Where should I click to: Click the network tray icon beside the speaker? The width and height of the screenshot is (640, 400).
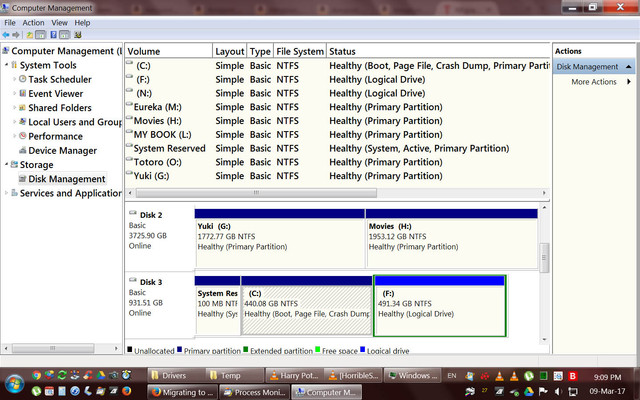click(572, 391)
